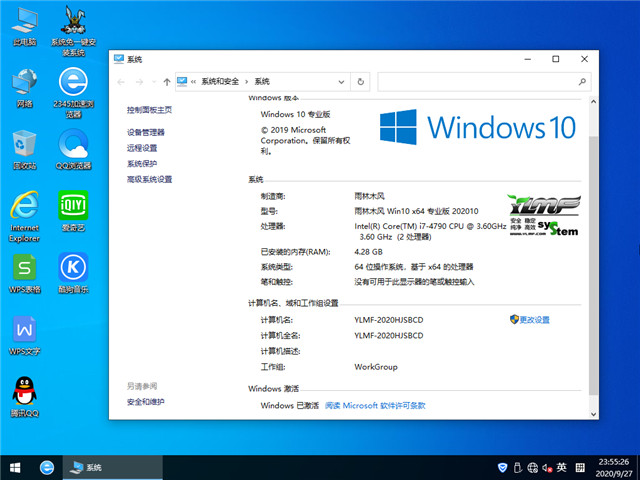Open the 2345加速浏览器 desktop icon
640x480 pixels.
tap(73, 93)
